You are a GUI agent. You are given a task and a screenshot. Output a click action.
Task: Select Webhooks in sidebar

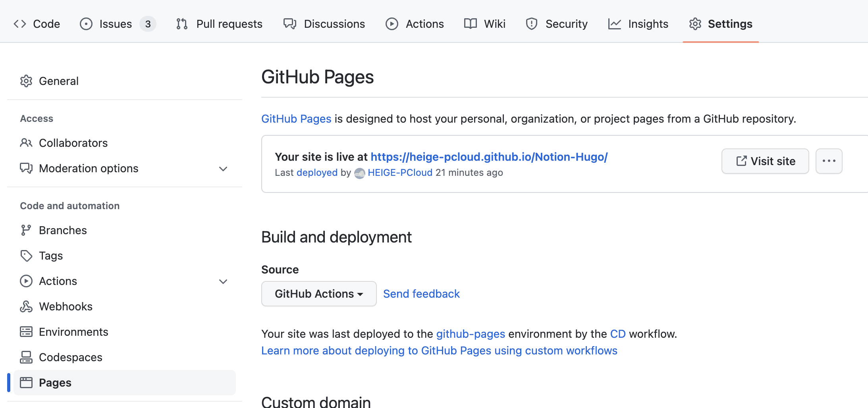pos(125,306)
